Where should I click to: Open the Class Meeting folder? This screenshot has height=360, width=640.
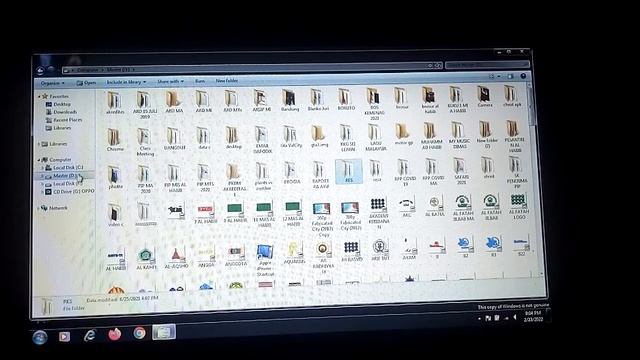pos(145,142)
